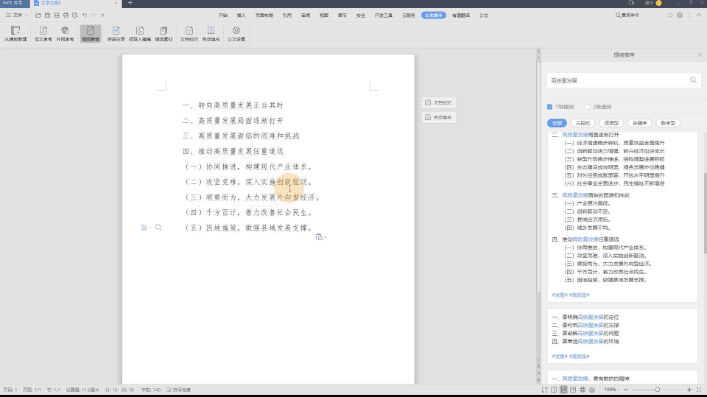Click the zoom in plus icon
This screenshot has height=397, width=707.
(689, 390)
